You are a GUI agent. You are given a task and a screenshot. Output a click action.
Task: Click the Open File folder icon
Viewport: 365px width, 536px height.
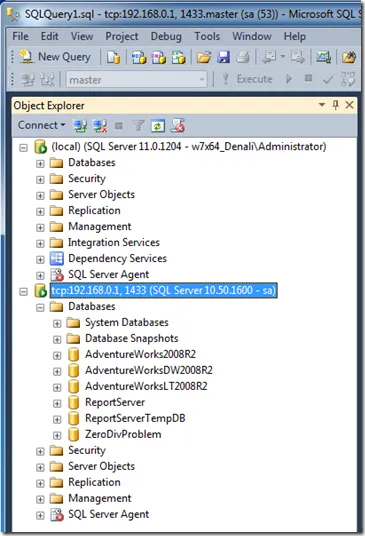204,57
